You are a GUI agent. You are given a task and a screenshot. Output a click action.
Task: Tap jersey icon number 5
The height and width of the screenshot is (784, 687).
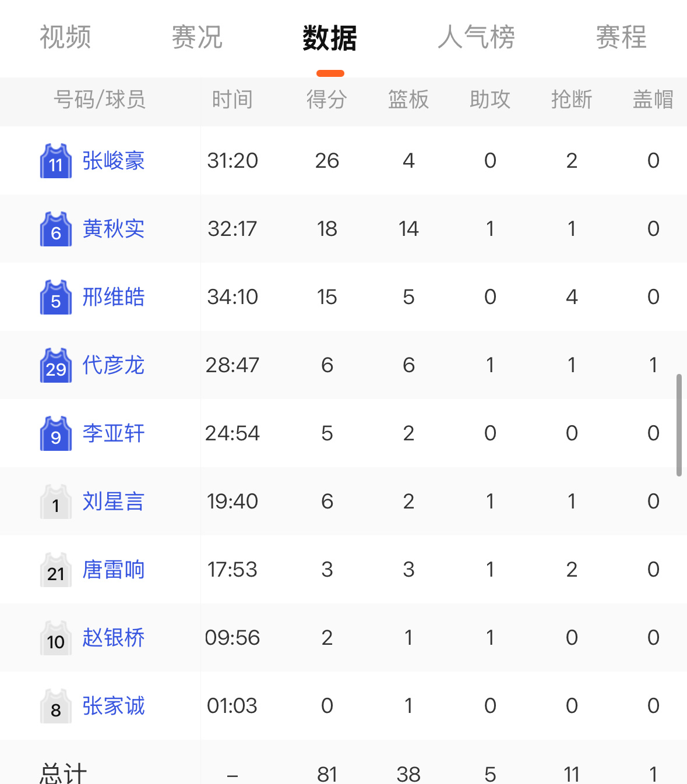tap(56, 297)
